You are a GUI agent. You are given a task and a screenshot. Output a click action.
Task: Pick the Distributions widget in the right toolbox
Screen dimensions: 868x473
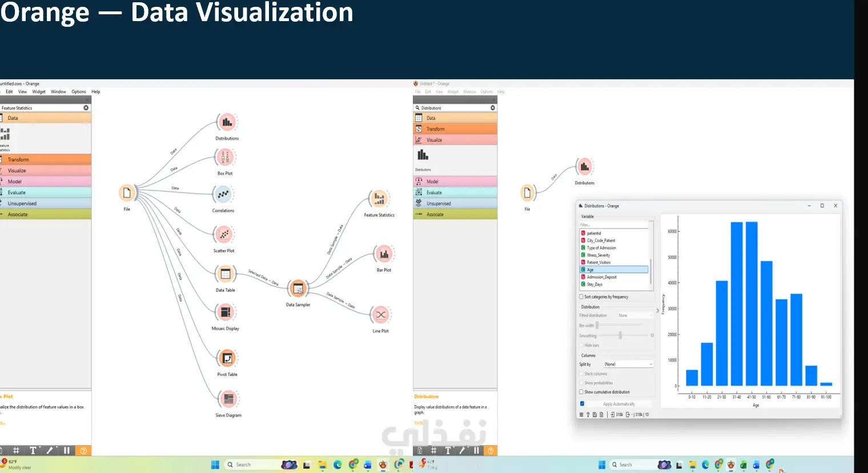coord(423,158)
